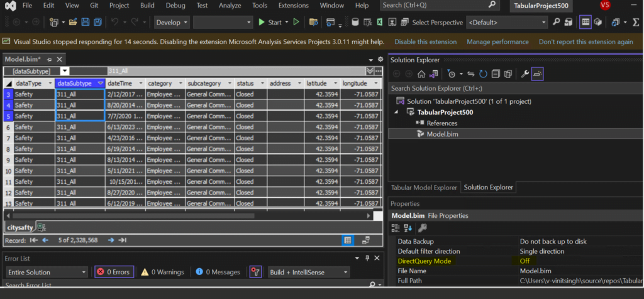Click Solution Explorer Home icon
Viewport: 644px width, 299px height.
tap(421, 74)
